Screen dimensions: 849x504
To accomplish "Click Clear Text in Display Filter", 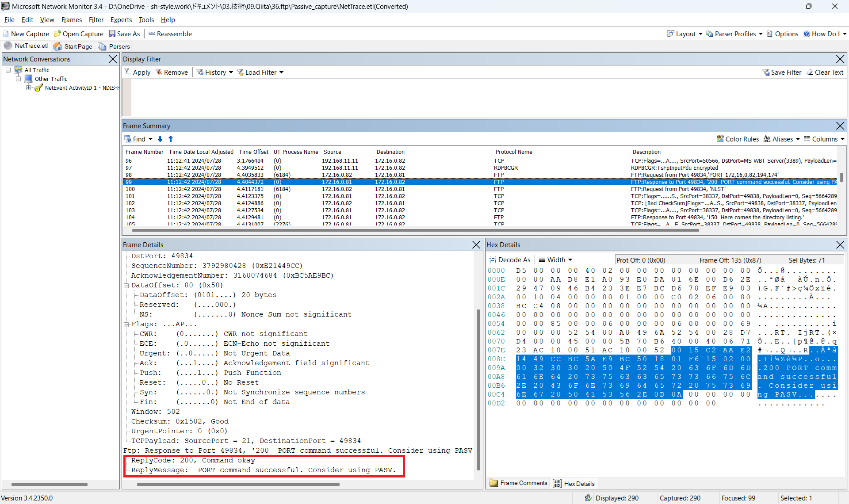I will click(825, 73).
